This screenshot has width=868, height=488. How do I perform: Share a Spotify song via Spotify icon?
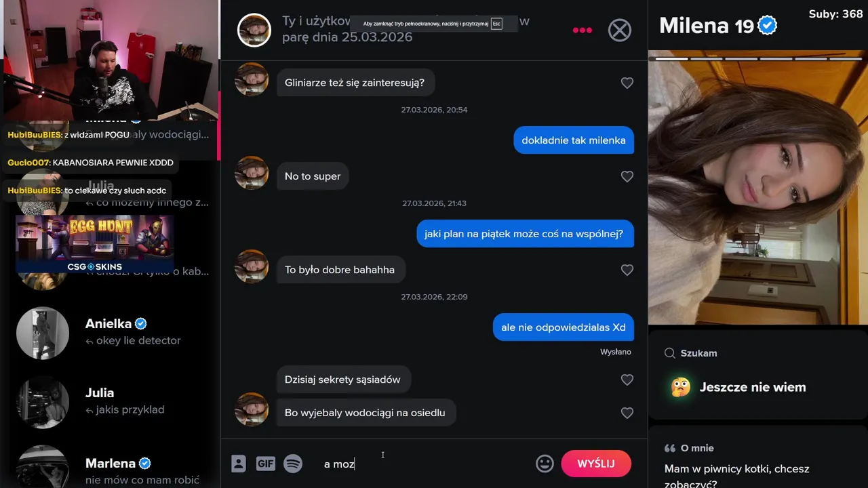(x=293, y=464)
